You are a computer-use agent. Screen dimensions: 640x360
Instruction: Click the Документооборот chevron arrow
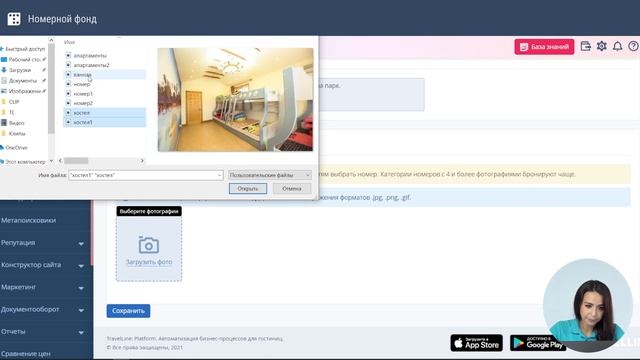click(x=81, y=311)
